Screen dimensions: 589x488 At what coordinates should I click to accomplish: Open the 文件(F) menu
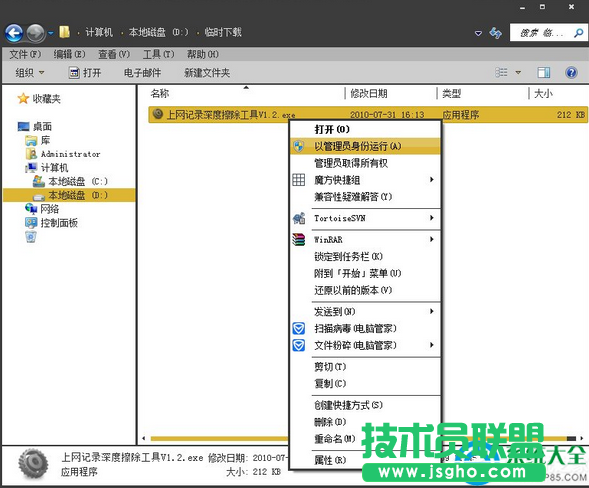click(x=25, y=54)
